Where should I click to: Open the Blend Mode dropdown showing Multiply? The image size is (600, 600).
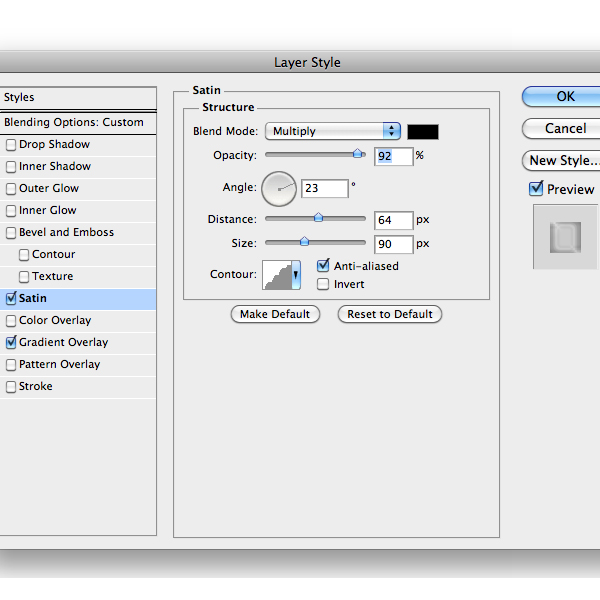coord(333,131)
